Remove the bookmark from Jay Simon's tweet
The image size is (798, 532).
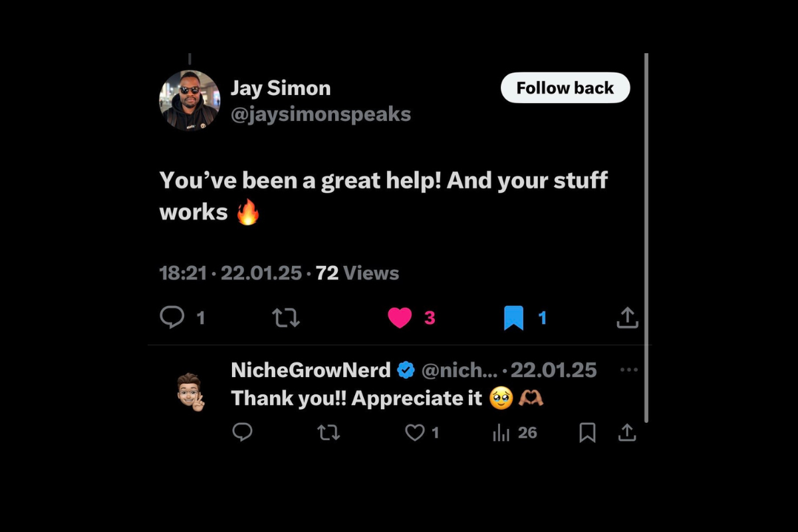coord(513,318)
